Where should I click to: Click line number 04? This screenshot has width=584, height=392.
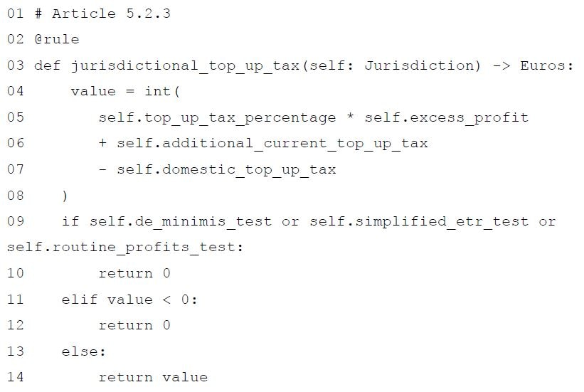(15, 91)
